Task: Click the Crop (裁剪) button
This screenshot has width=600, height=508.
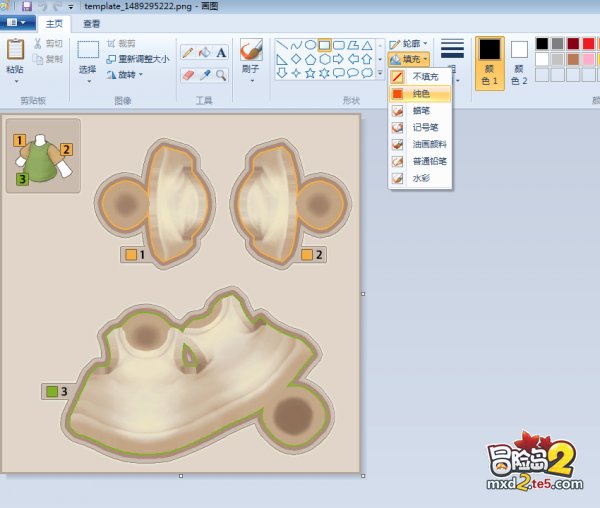Action: (121, 44)
